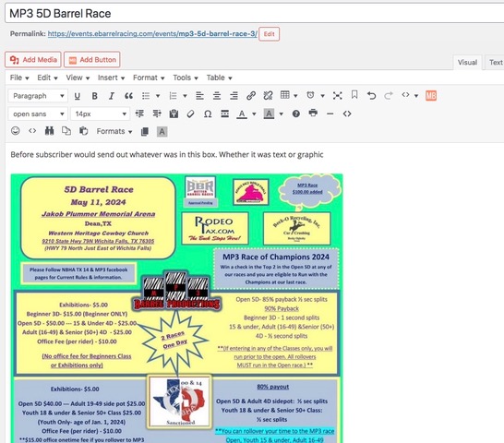Click the insert/edit link icon
504x443 pixels.
251,95
